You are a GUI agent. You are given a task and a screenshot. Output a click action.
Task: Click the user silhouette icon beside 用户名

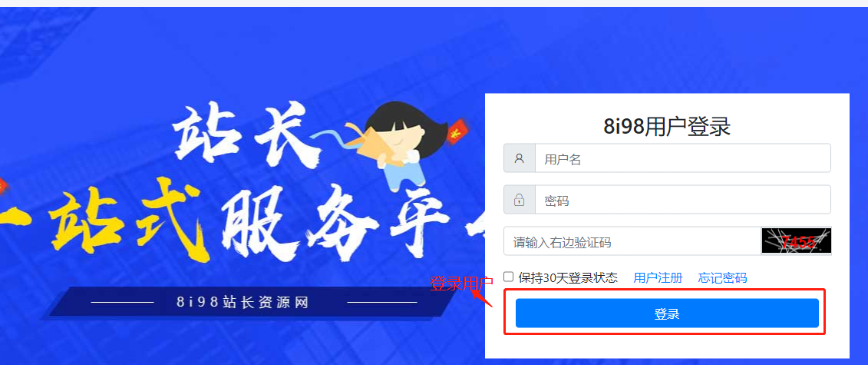[520, 158]
